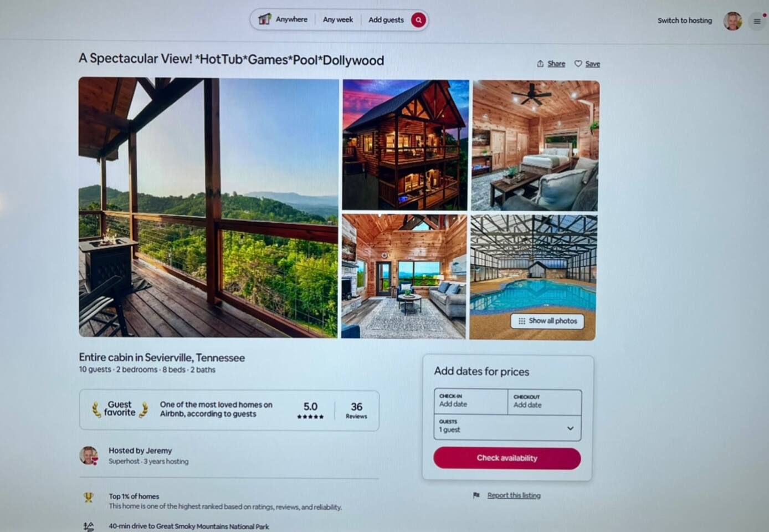The width and height of the screenshot is (769, 532).
Task: Click the trophy Top 1% icon
Action: coord(89,497)
